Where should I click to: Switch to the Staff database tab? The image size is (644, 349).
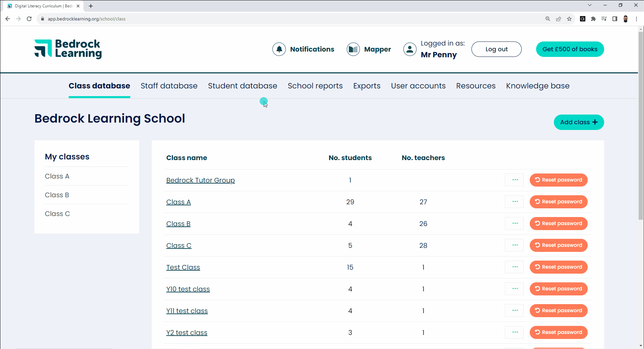[169, 86]
